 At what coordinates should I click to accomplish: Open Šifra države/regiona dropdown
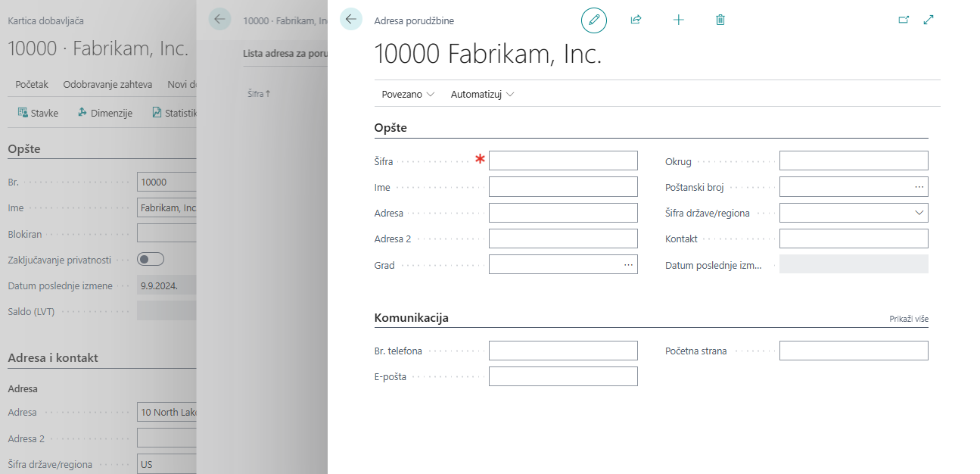coord(919,213)
